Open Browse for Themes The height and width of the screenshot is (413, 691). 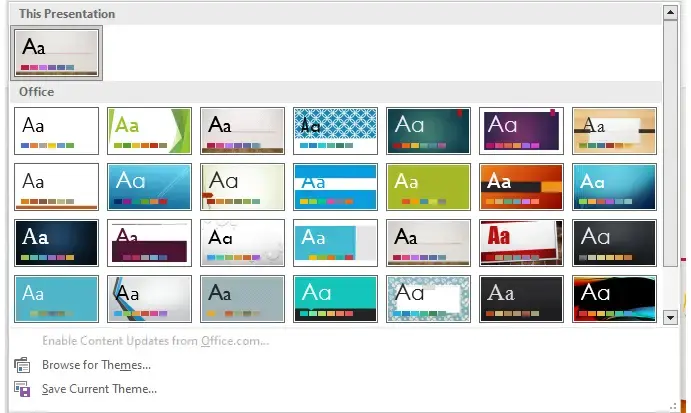97,365
